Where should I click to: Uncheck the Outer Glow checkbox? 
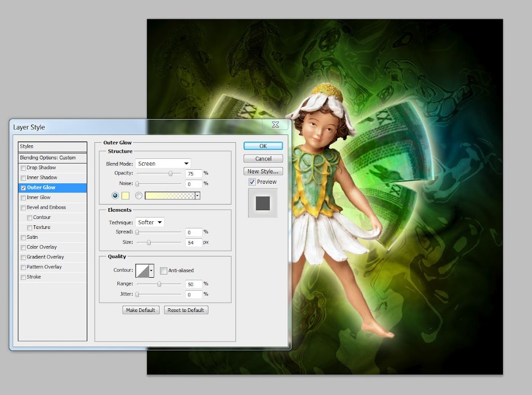point(23,187)
